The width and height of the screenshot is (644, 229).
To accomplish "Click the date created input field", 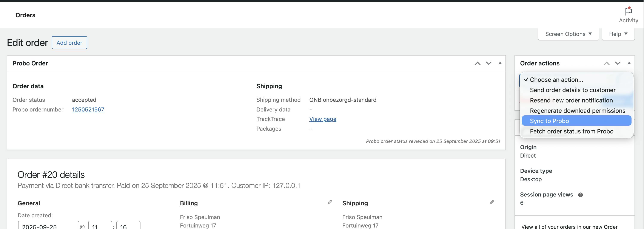I will click(48, 226).
